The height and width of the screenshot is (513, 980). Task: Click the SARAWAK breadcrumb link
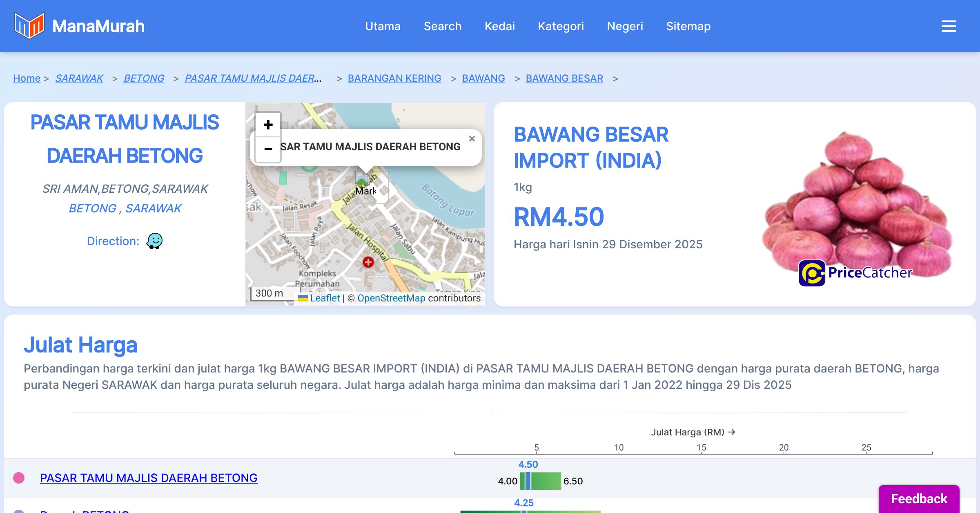[x=79, y=78]
